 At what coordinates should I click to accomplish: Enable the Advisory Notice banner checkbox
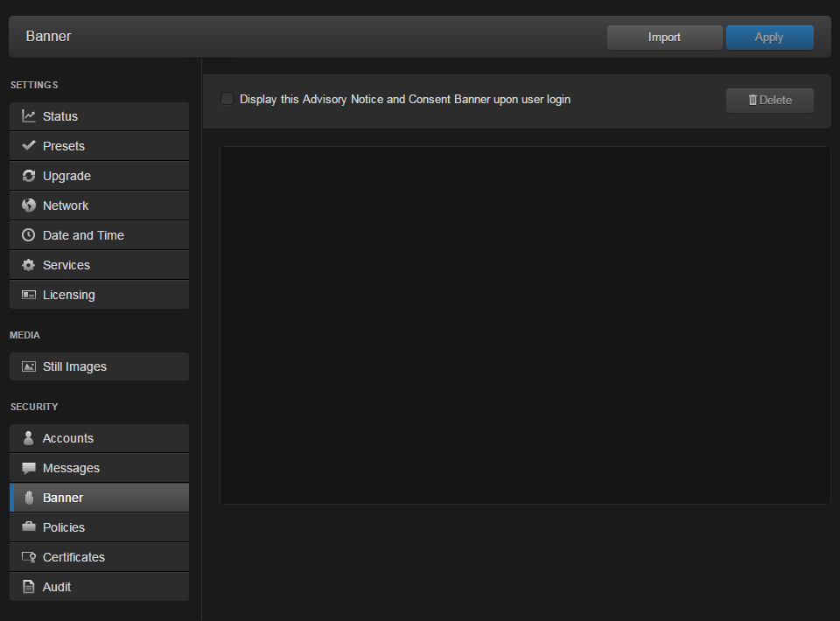click(227, 99)
